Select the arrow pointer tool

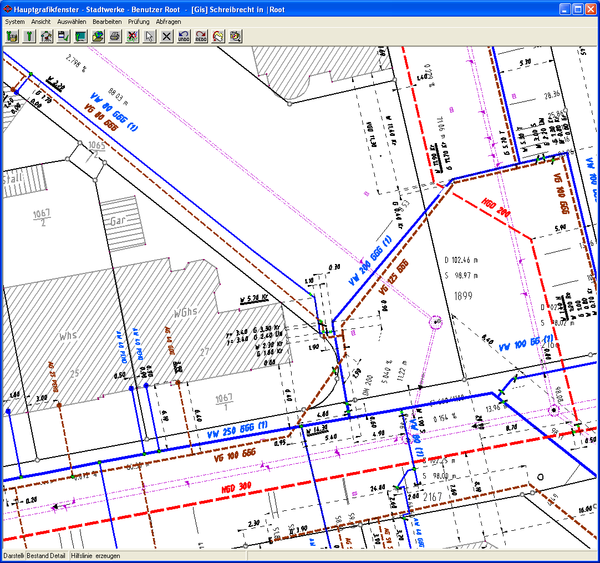pyautogui.click(x=149, y=37)
